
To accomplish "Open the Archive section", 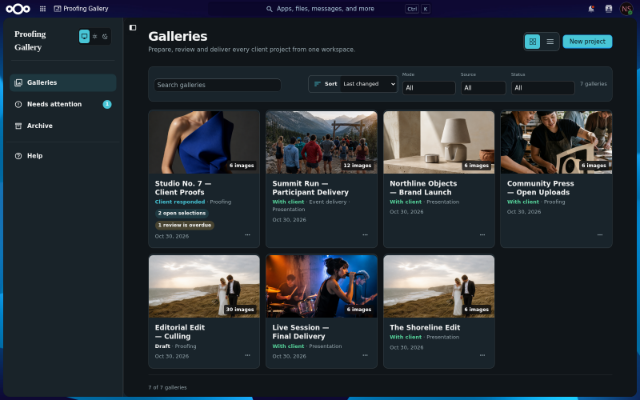I will point(63,126).
